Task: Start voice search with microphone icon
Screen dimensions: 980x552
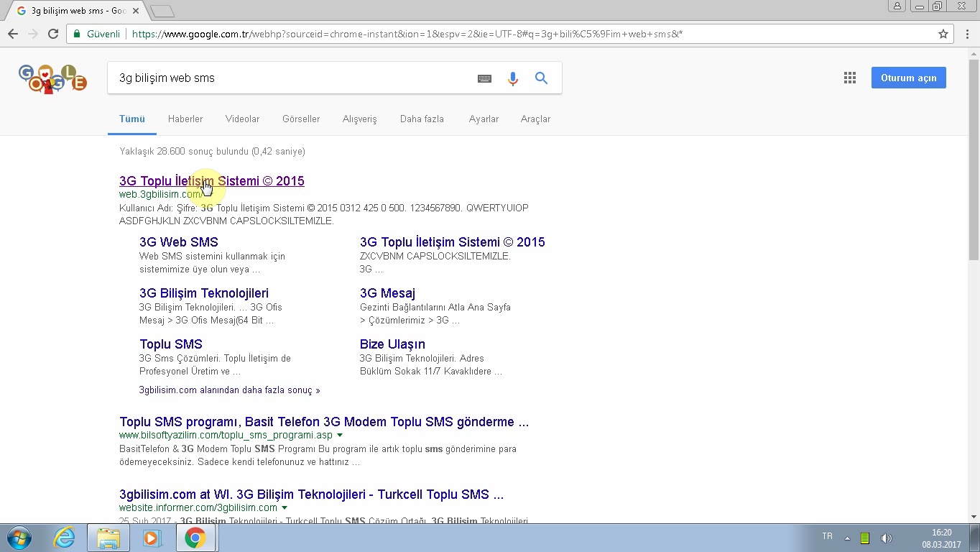Action: point(512,78)
